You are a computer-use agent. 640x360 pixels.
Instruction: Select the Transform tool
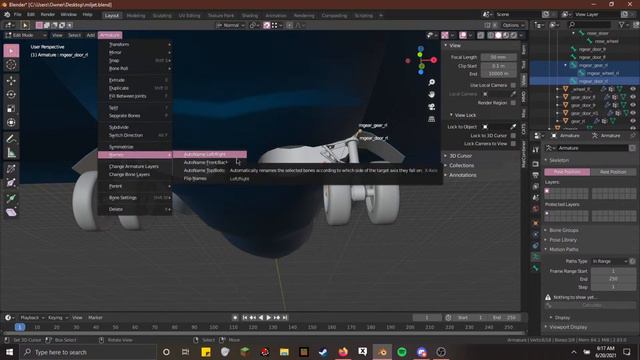click(11, 122)
